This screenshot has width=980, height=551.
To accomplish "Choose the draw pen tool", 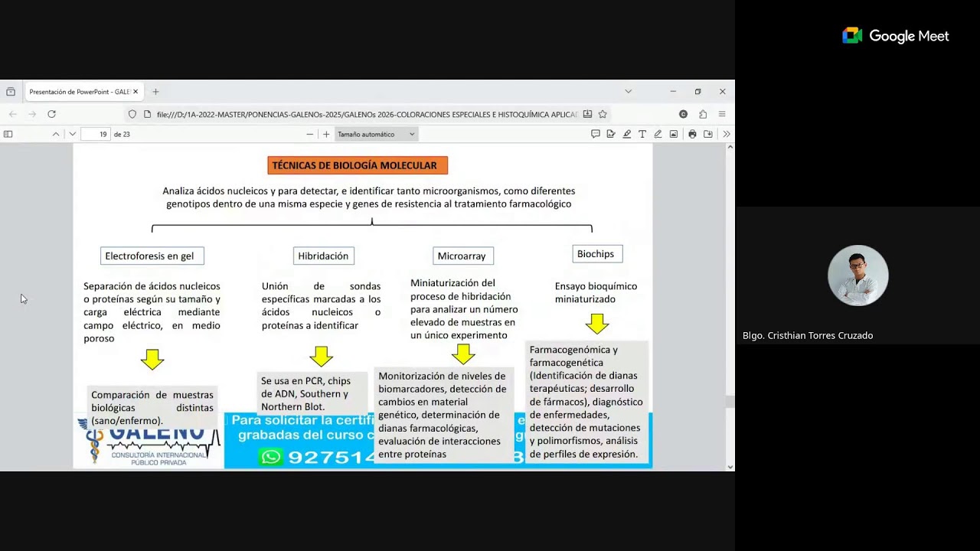I will click(658, 134).
